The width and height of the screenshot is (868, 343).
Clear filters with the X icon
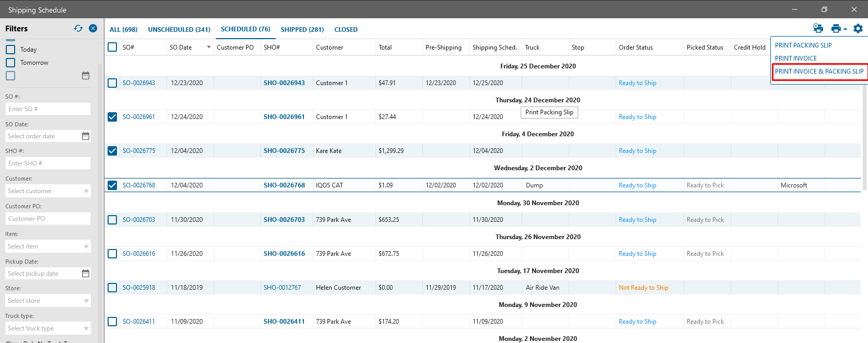coord(93,29)
